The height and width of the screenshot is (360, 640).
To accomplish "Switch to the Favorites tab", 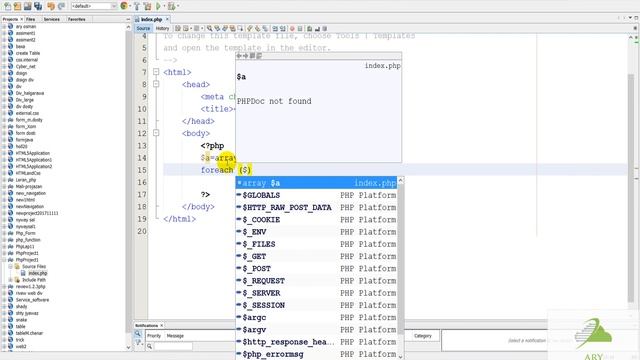I will pos(76,19).
